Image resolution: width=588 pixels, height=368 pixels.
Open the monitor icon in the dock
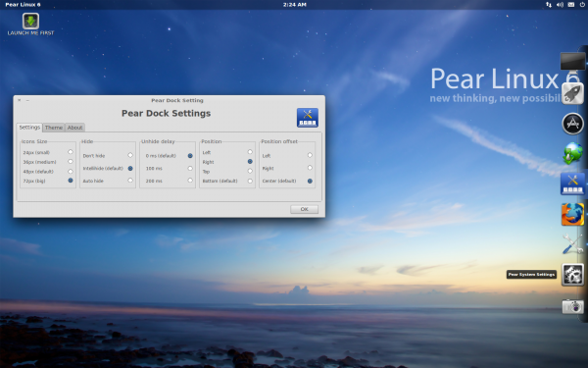(572, 63)
